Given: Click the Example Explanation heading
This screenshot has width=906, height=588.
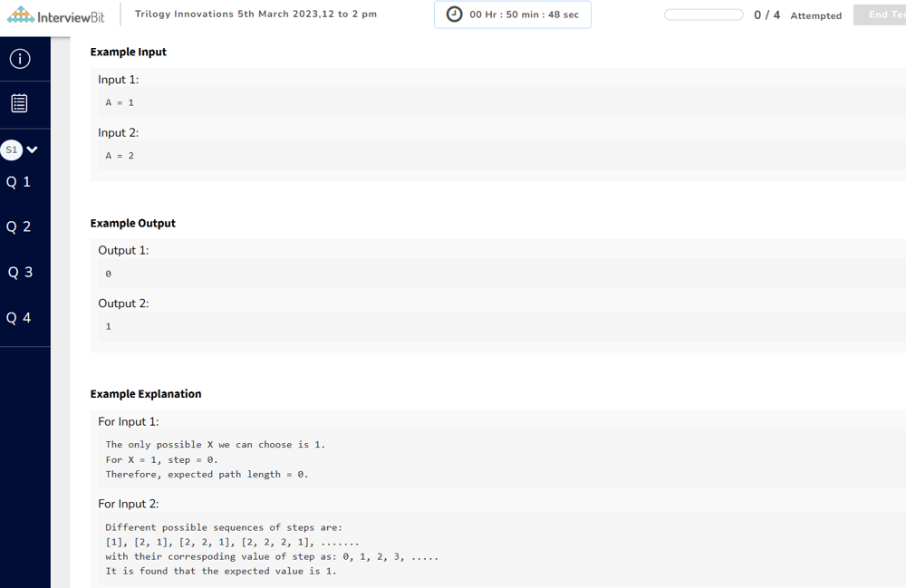Looking at the screenshot, I should (x=146, y=394).
